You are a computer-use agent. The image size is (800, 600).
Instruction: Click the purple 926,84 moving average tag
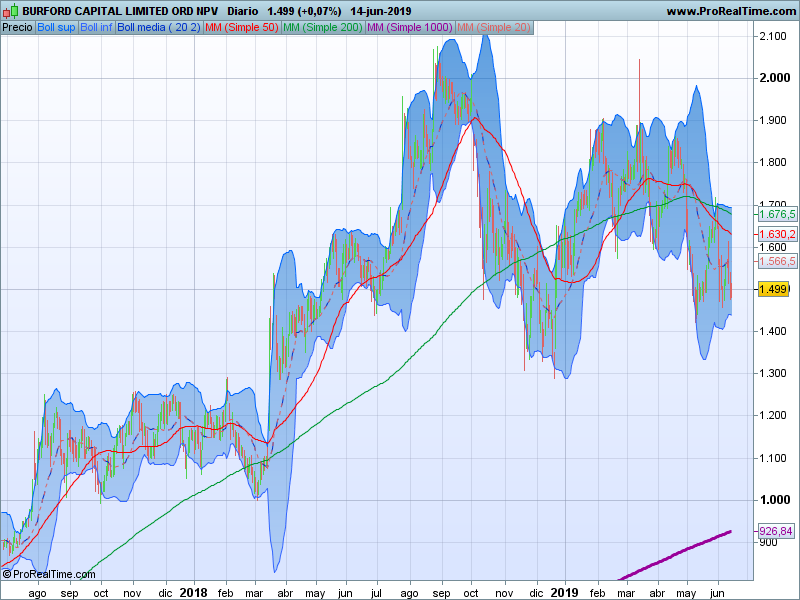tap(776, 531)
